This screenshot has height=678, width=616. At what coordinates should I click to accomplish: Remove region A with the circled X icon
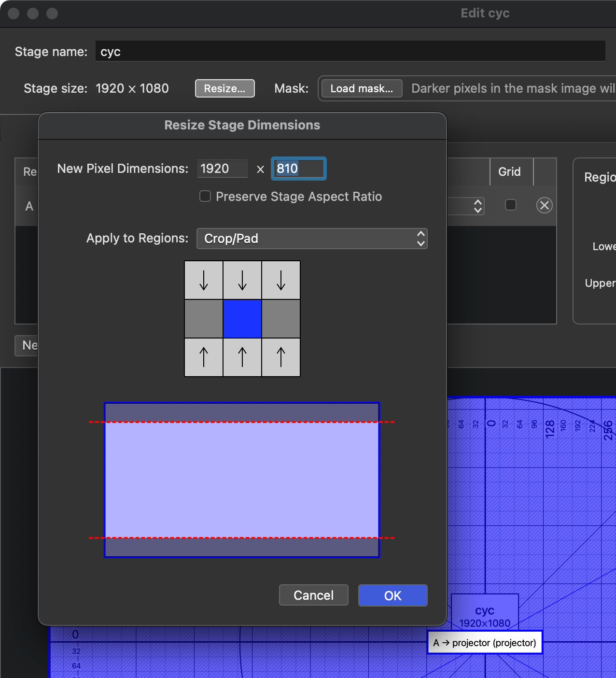(545, 205)
